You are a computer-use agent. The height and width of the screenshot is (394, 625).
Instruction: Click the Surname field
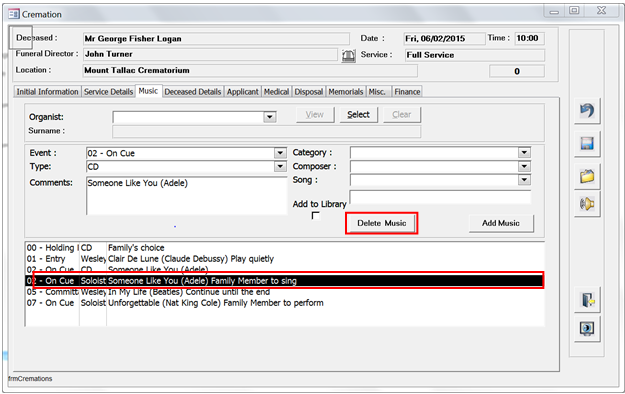266,131
